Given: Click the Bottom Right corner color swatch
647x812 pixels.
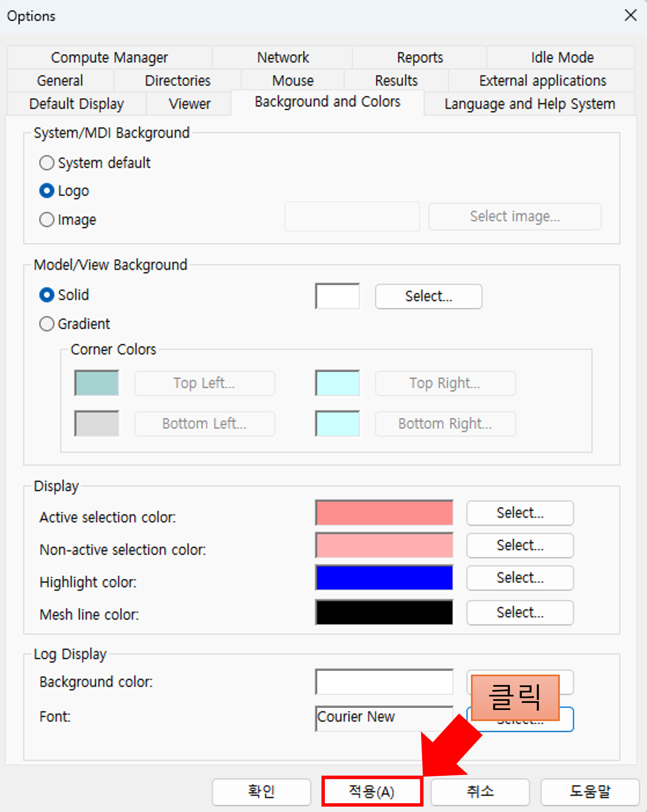Looking at the screenshot, I should tap(337, 424).
